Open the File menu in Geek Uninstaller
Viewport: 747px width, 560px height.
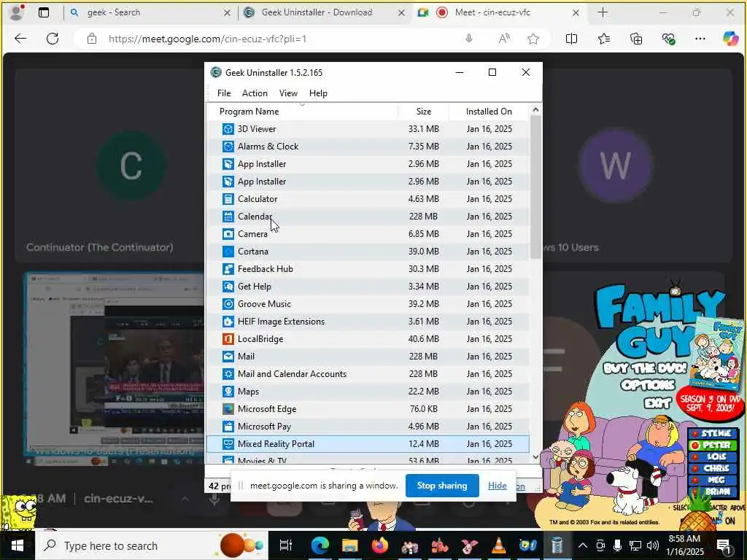click(224, 93)
